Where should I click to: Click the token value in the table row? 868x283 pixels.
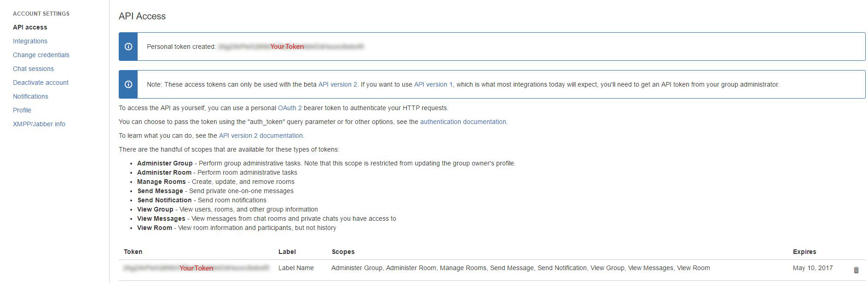click(197, 268)
